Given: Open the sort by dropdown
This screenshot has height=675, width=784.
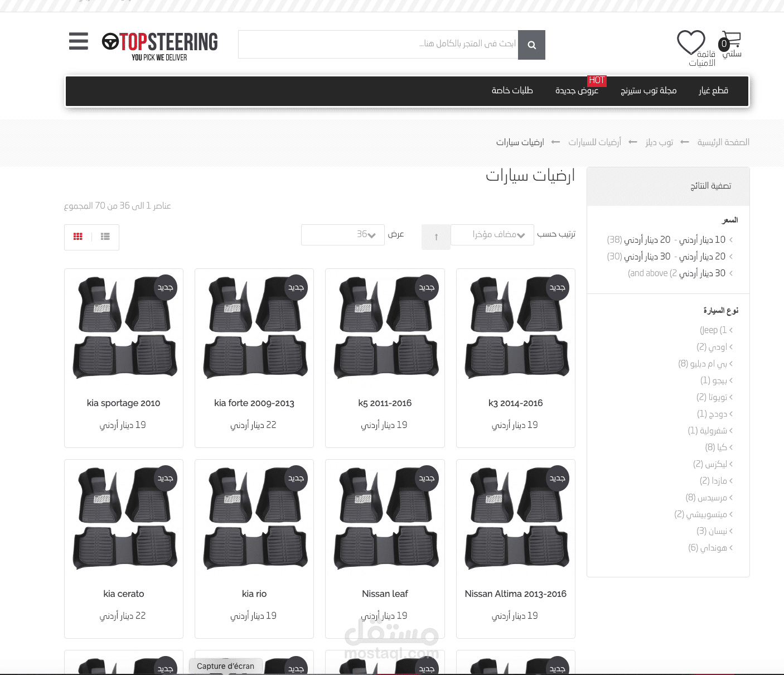Looking at the screenshot, I should (492, 235).
